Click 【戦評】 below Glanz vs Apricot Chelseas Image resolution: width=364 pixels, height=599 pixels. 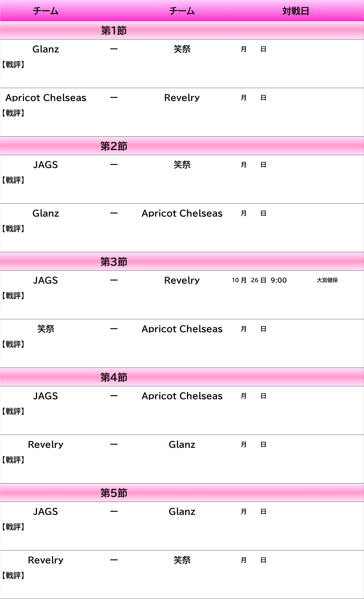[13, 229]
